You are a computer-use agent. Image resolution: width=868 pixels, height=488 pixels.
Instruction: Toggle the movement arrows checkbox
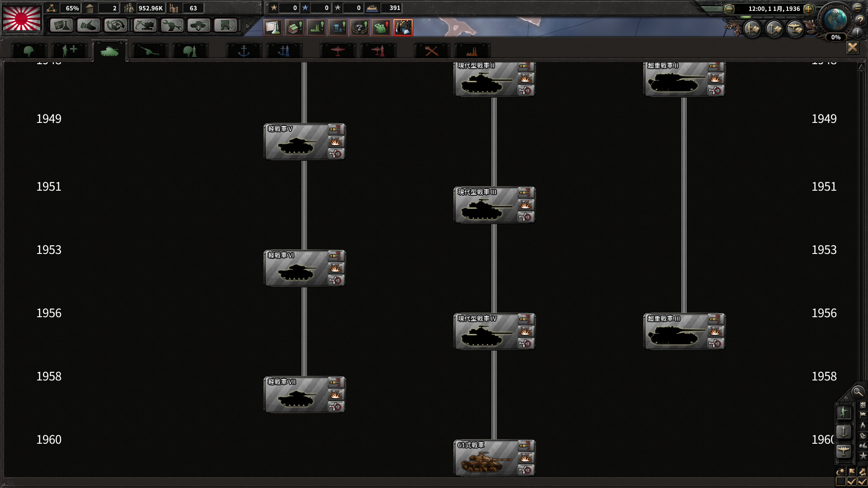(863, 482)
